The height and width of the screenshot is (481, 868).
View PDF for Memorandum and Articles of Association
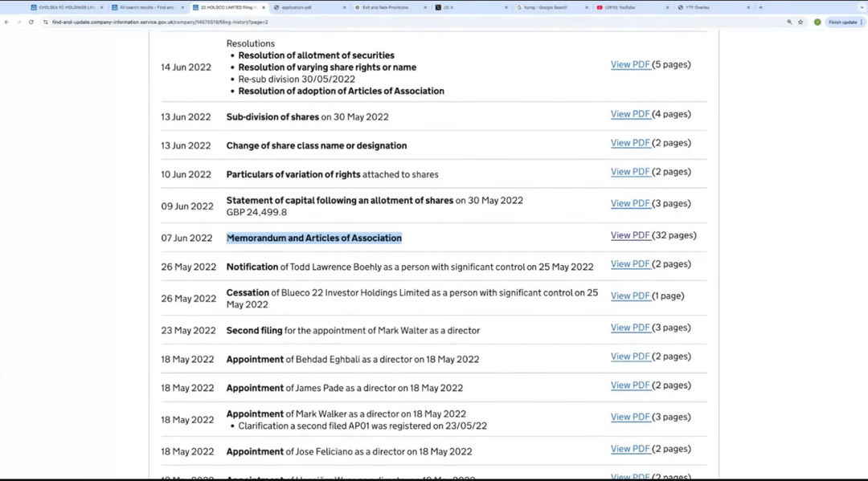[x=630, y=235]
